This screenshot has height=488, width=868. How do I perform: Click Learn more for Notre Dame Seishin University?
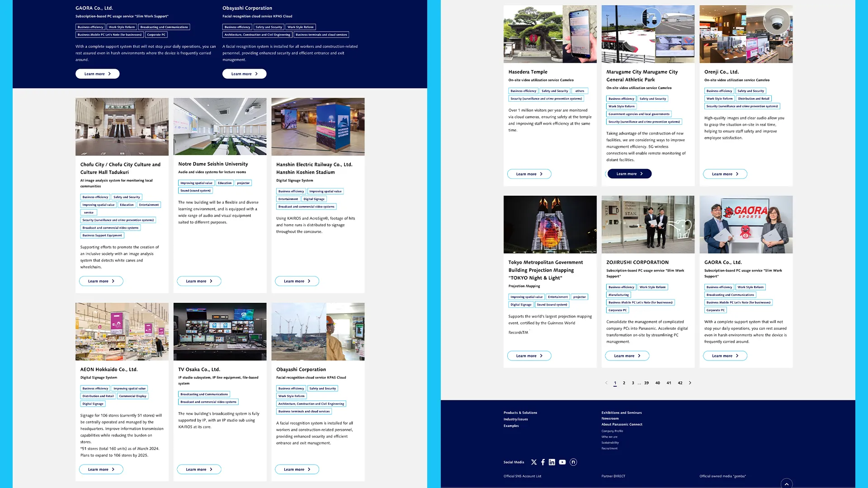pos(199,281)
